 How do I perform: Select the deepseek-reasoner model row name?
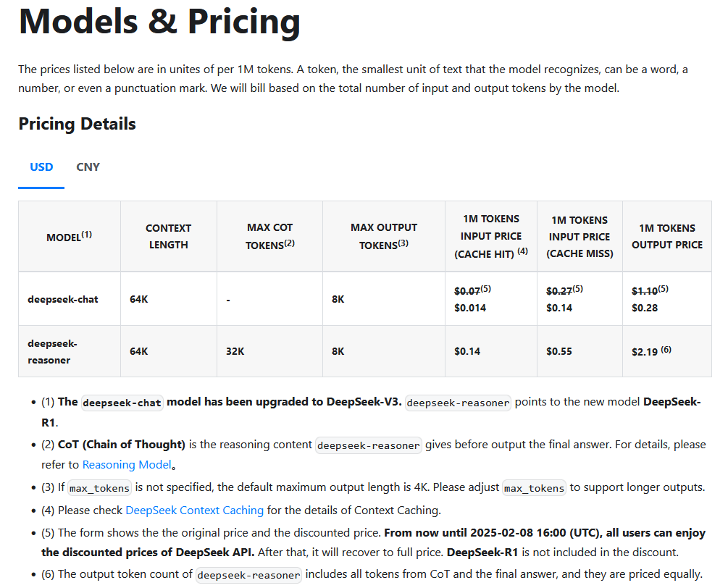(x=52, y=352)
